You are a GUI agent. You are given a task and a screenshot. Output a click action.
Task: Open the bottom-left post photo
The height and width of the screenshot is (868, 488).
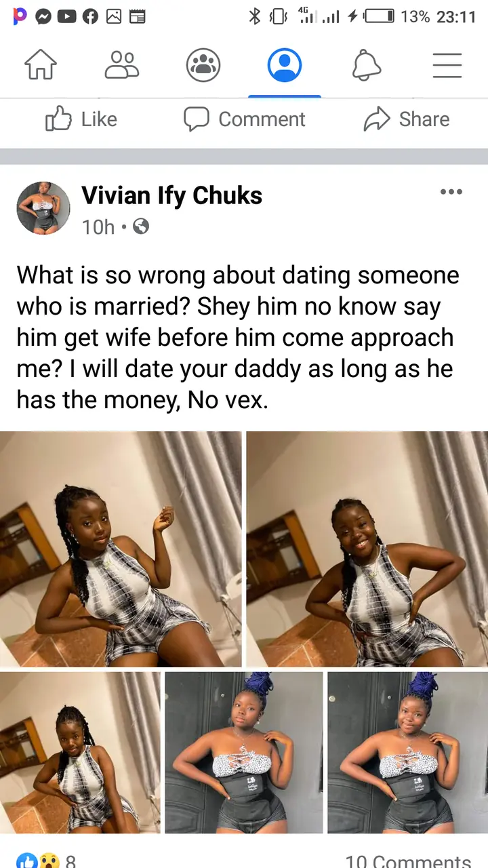pos(80,753)
